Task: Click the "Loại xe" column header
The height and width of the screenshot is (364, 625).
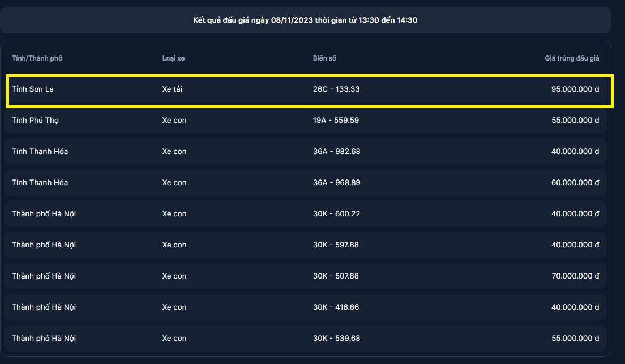Action: click(173, 58)
